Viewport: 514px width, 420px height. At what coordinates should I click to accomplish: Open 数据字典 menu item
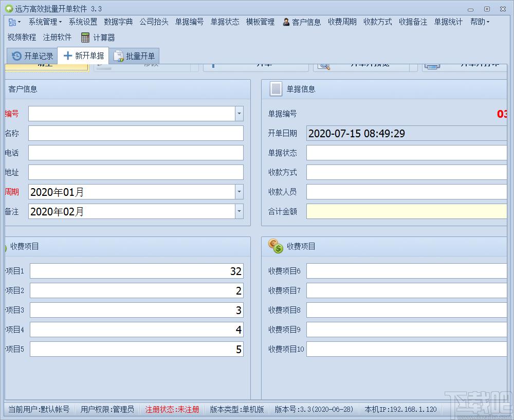(118, 22)
